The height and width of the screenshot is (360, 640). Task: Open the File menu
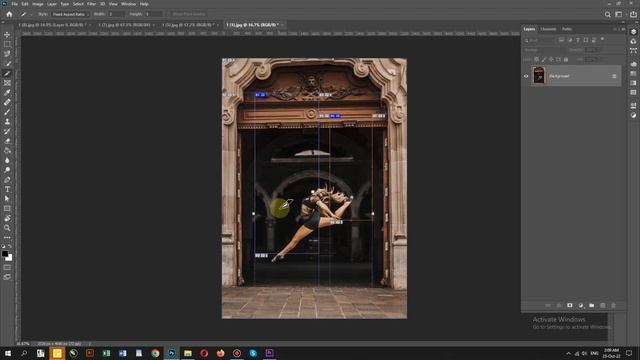(14, 4)
